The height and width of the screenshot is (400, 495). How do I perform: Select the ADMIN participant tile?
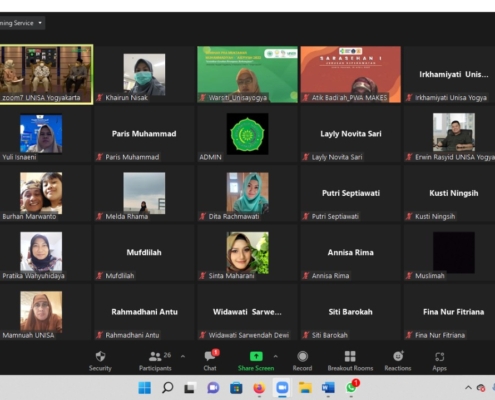[x=247, y=134]
